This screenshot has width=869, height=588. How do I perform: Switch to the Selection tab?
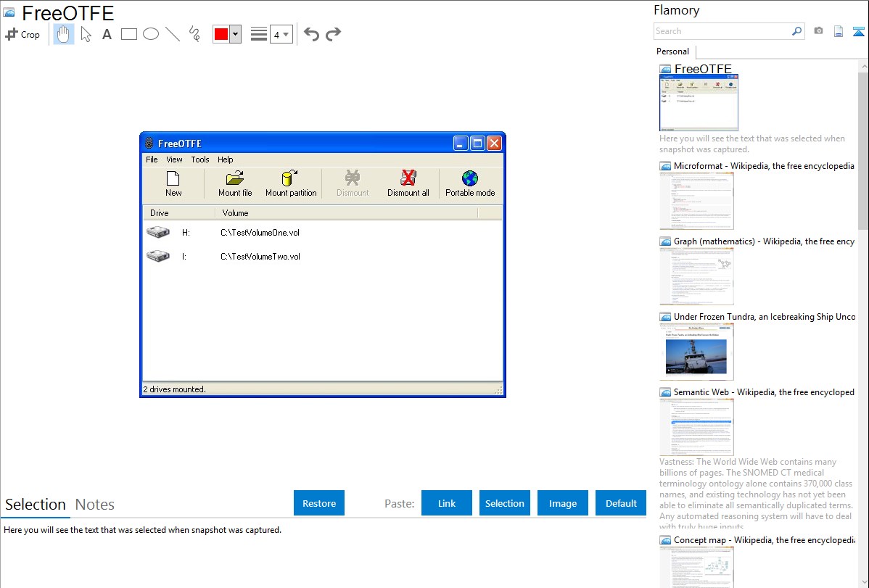click(36, 505)
